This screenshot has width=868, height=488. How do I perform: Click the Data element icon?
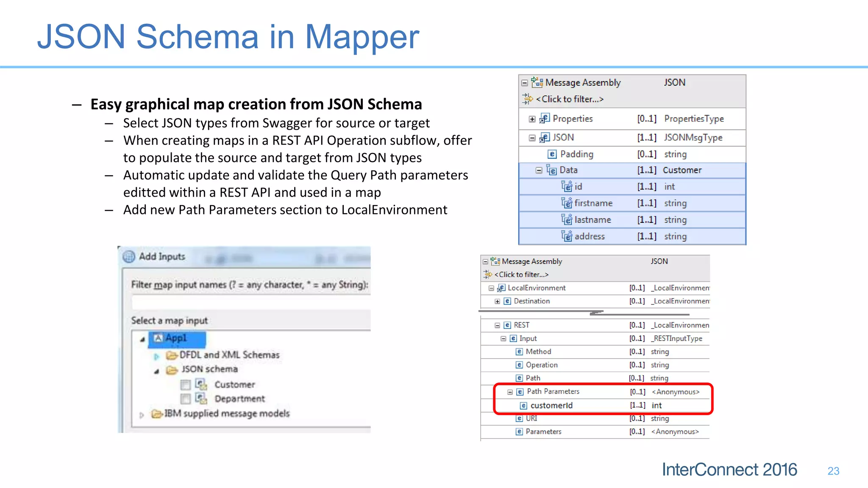551,170
